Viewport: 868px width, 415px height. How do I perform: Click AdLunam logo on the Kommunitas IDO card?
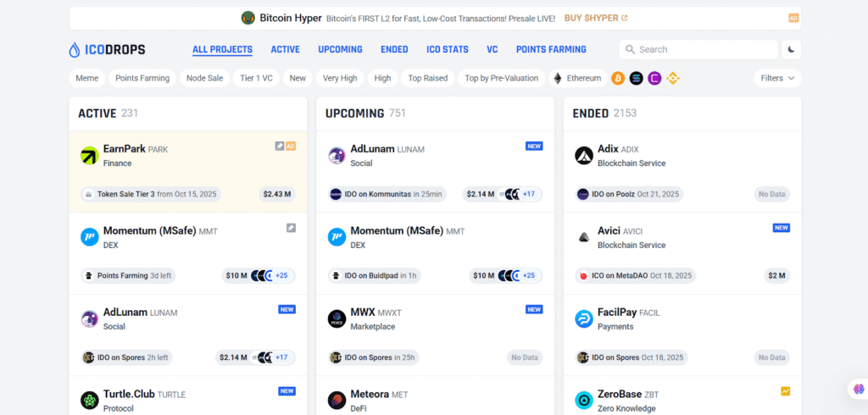[337, 156]
